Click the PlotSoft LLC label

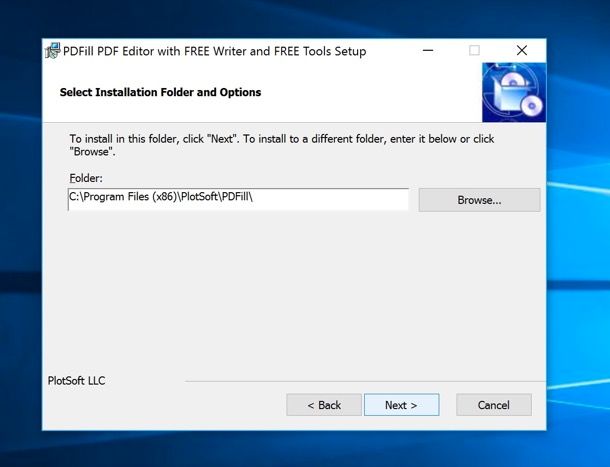pos(76,380)
